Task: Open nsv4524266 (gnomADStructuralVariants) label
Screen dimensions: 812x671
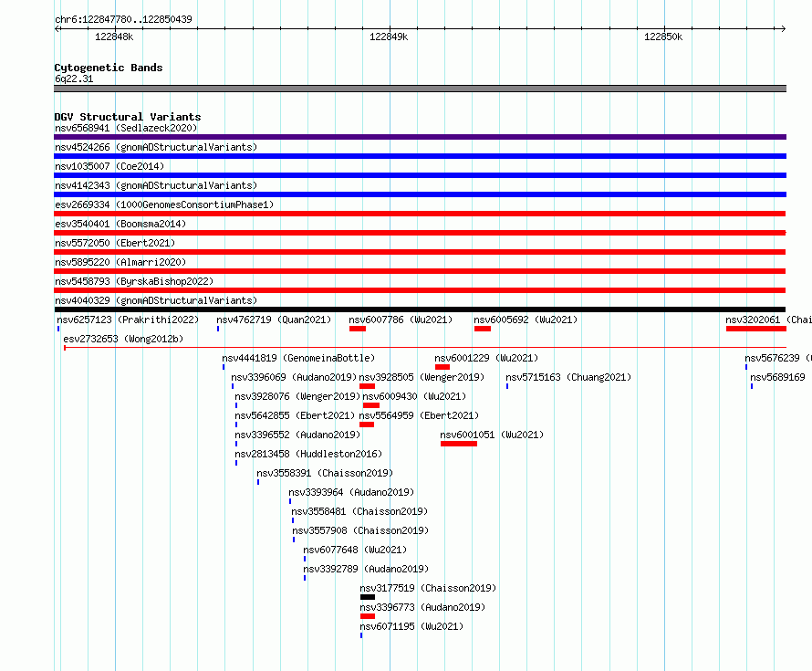Action: (x=156, y=147)
